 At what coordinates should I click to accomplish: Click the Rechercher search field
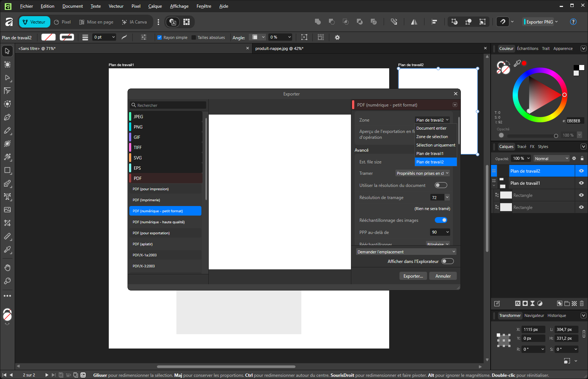click(x=168, y=105)
